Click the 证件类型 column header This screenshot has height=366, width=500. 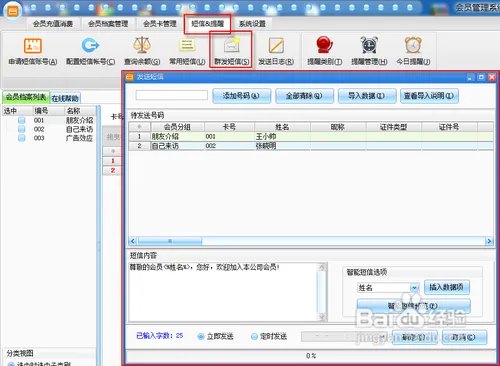tap(394, 127)
